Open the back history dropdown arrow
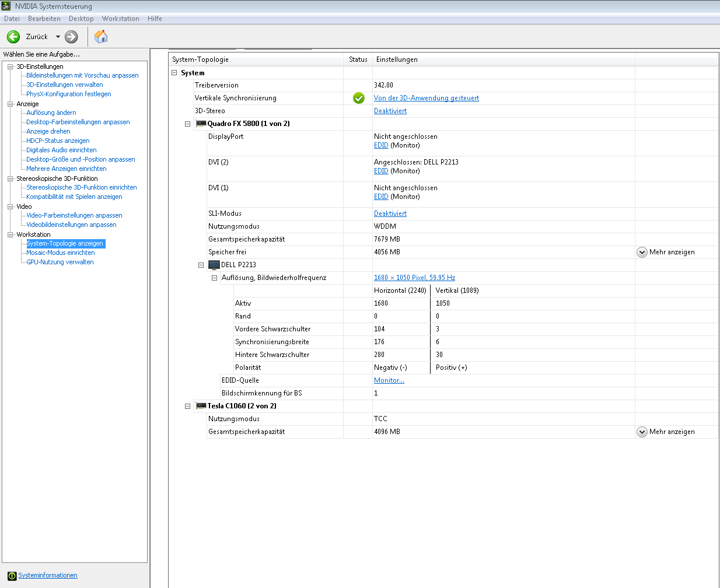Viewport: 720px width, 588px height. (x=58, y=37)
